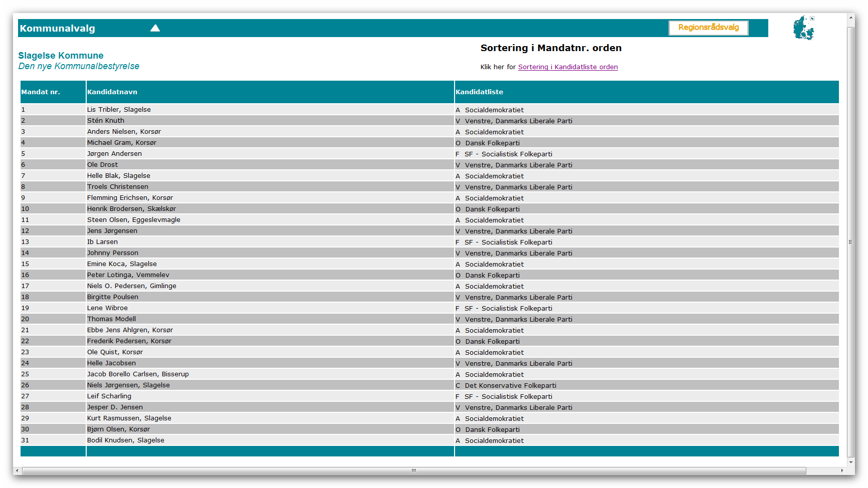Image resolution: width=868 pixels, height=488 pixels.
Task: Click the Denmark map icon
Action: 802,29
